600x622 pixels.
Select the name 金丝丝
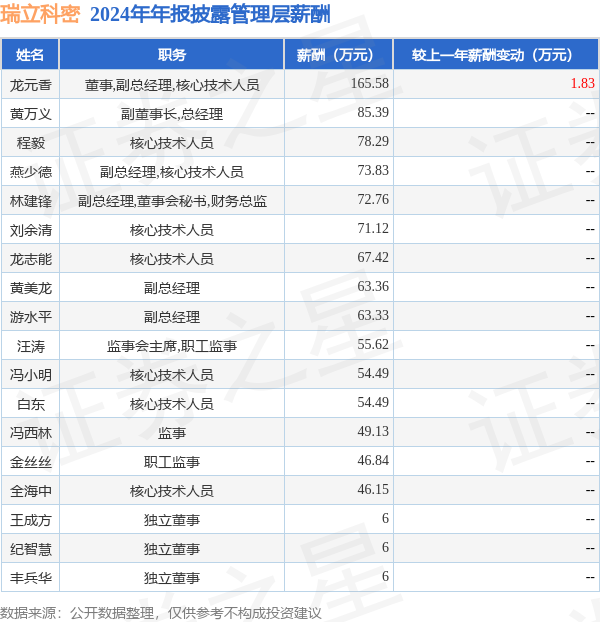[x=31, y=462]
